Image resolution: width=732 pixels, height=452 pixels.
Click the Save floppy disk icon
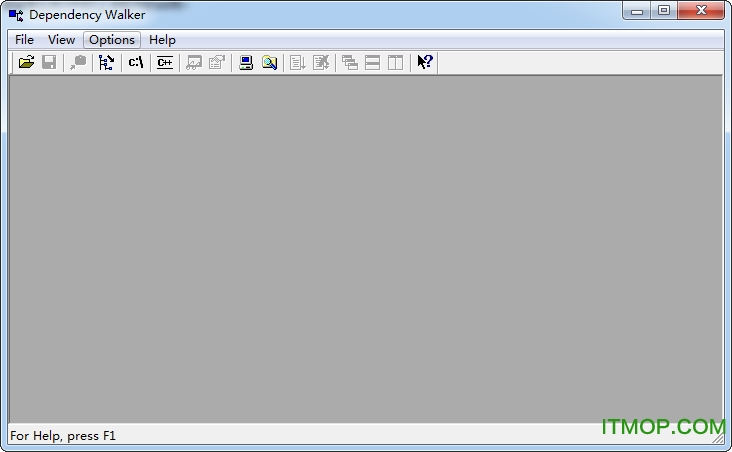tap(49, 62)
